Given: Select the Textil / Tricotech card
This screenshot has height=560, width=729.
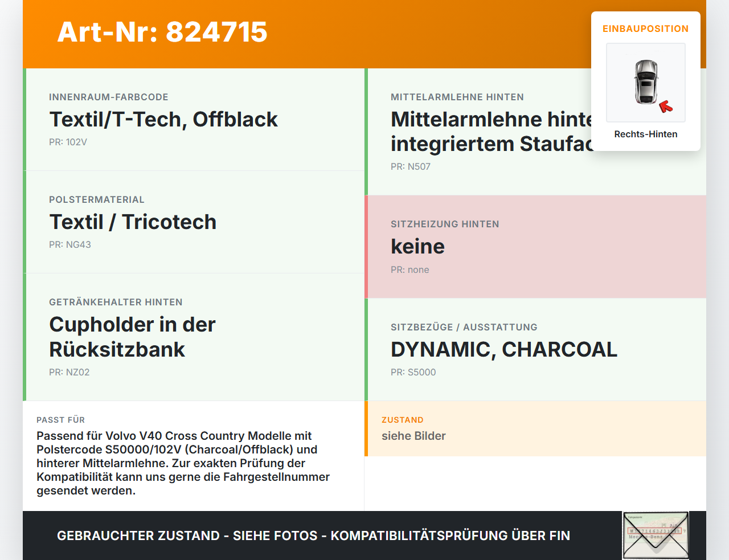Looking at the screenshot, I should [194, 222].
